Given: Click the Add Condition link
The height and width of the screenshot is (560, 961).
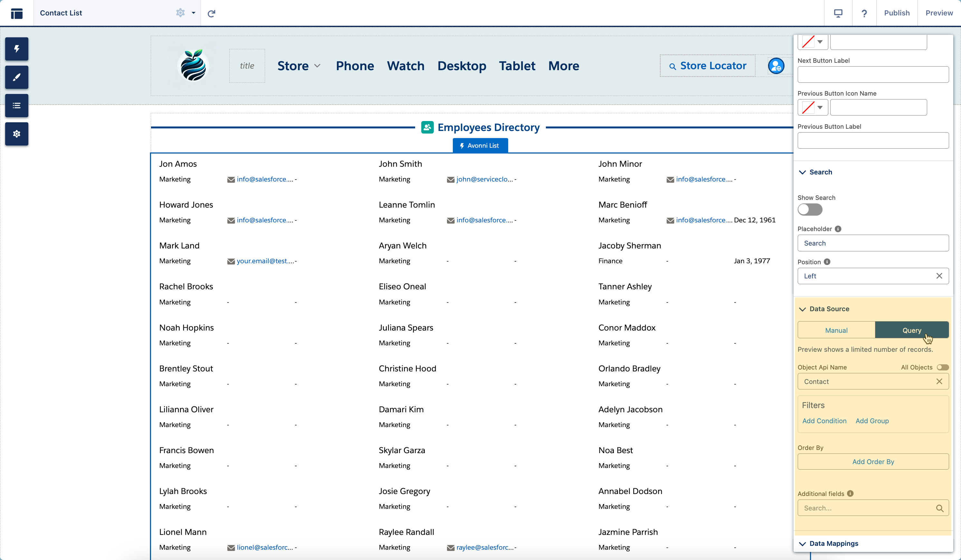Looking at the screenshot, I should tap(824, 421).
